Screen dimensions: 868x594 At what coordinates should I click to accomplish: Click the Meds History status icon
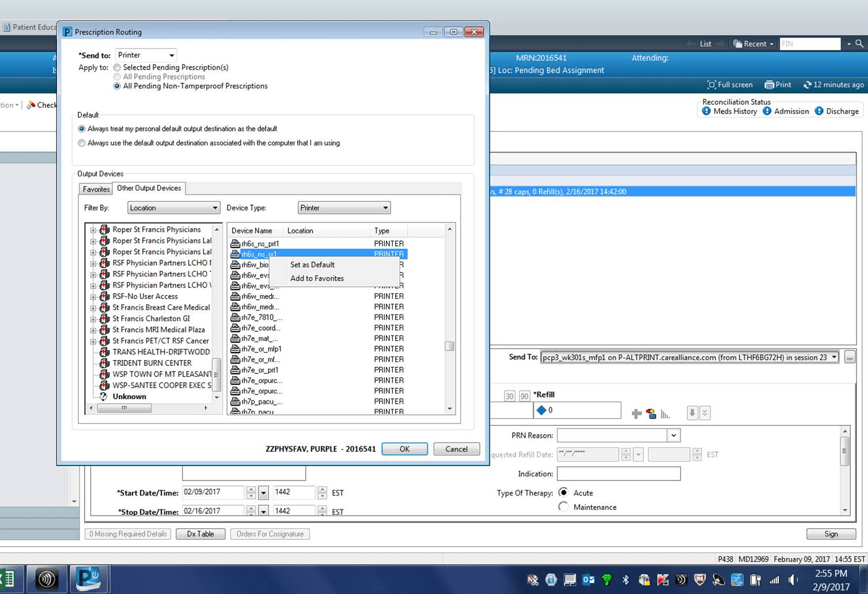706,111
